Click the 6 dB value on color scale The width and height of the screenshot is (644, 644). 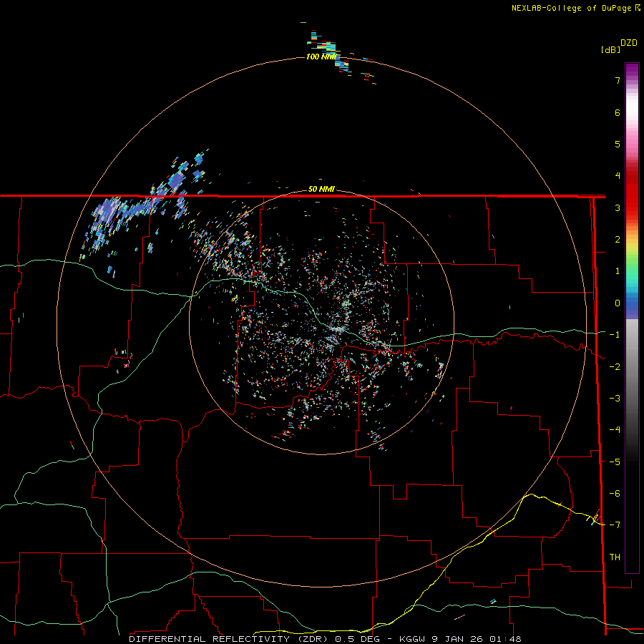pyautogui.click(x=618, y=112)
